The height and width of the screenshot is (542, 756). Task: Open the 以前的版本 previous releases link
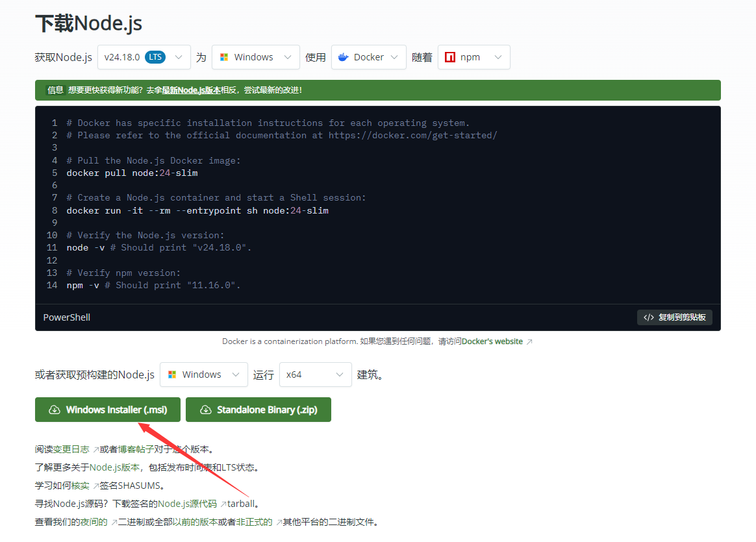195,523
